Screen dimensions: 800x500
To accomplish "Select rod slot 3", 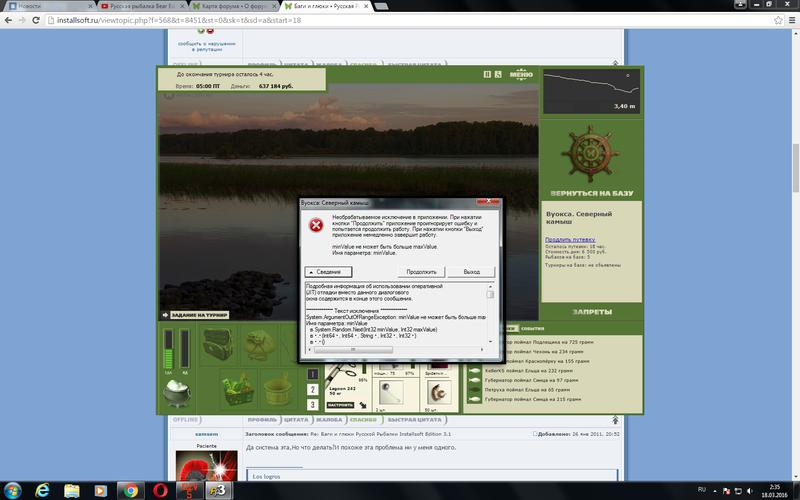I will [312, 405].
